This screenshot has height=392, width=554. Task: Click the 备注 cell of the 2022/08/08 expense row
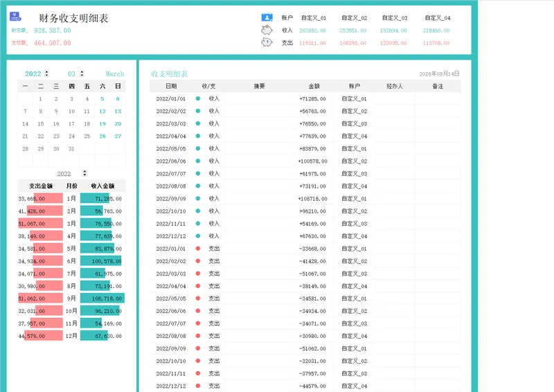(438, 336)
